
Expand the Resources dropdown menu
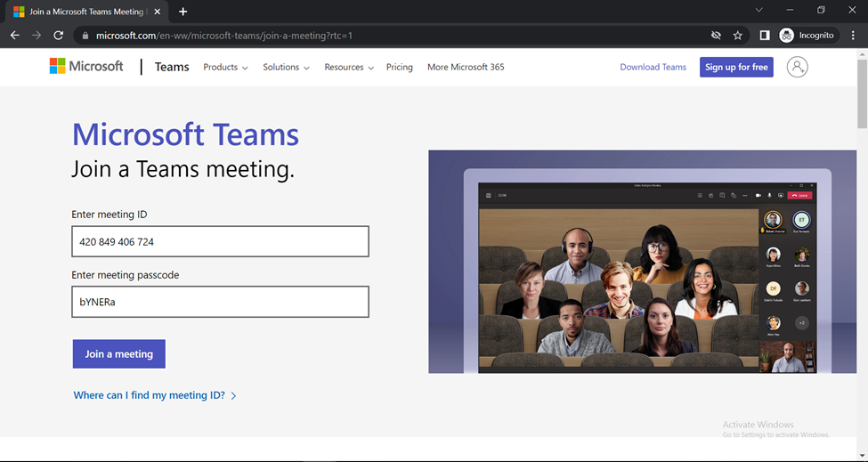[349, 67]
